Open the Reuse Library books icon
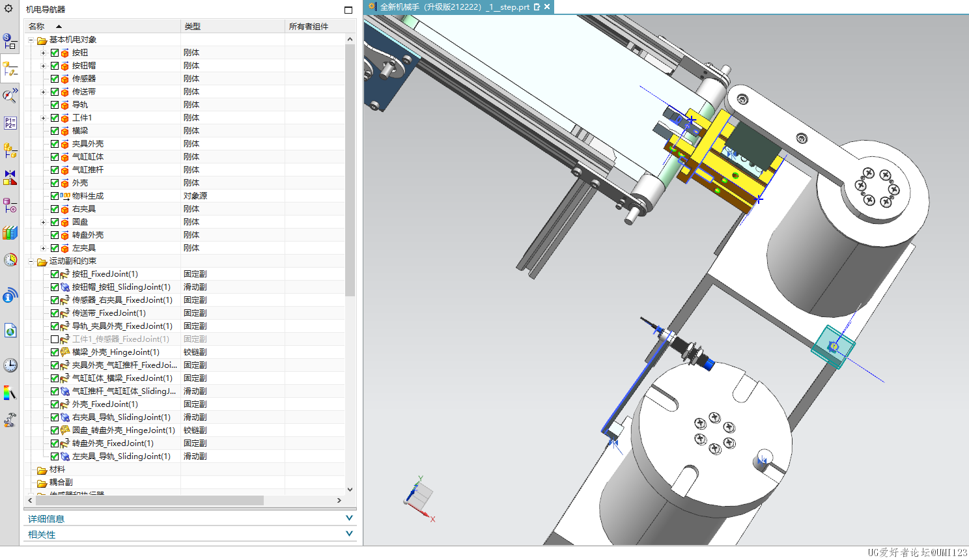The width and height of the screenshot is (969, 560). [x=10, y=232]
